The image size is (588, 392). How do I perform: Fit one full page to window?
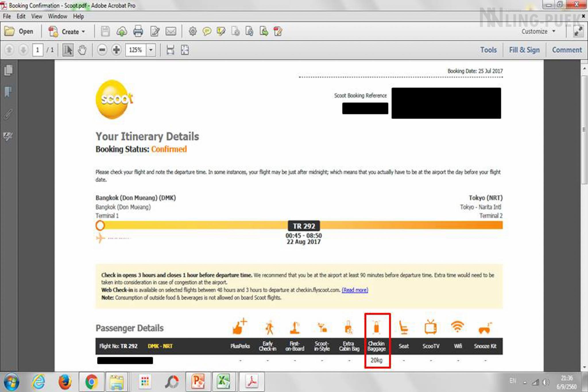(x=185, y=50)
